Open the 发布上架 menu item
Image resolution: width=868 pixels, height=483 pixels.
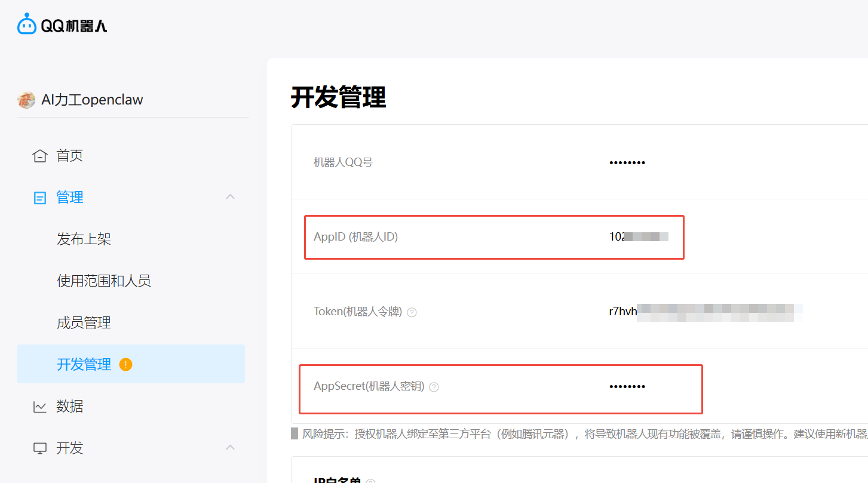84,239
